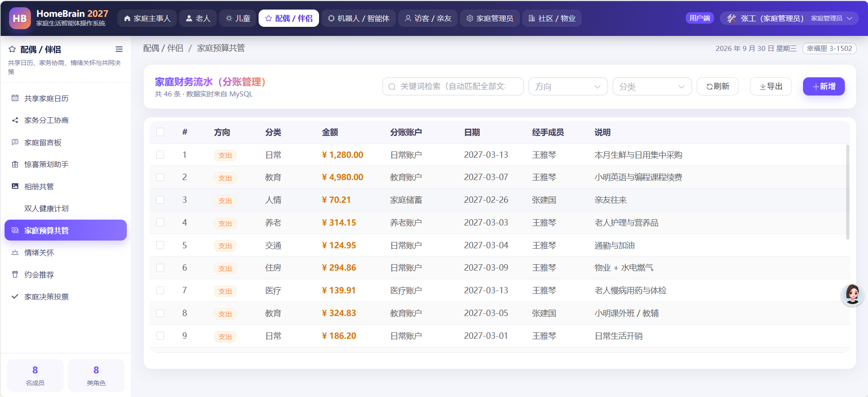Click the HB HomeBrain logo icon
This screenshot has width=868, height=397.
(x=20, y=18)
